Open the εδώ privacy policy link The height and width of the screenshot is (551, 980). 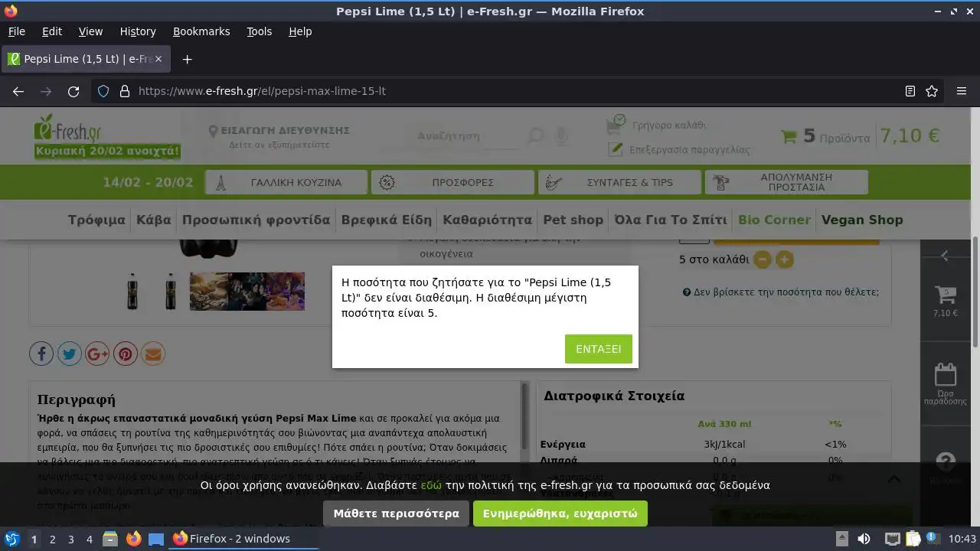431,485
